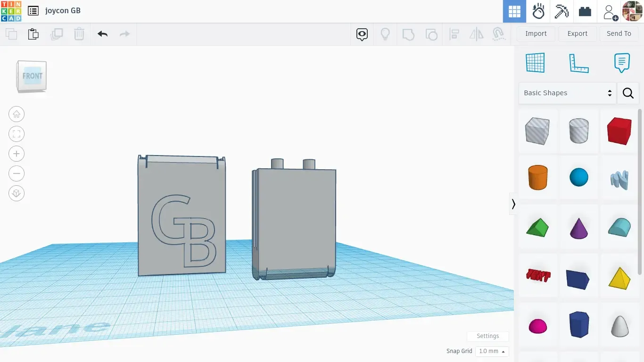Toggle the show all eye icon
The height and width of the screenshot is (362, 644).
coord(362,34)
